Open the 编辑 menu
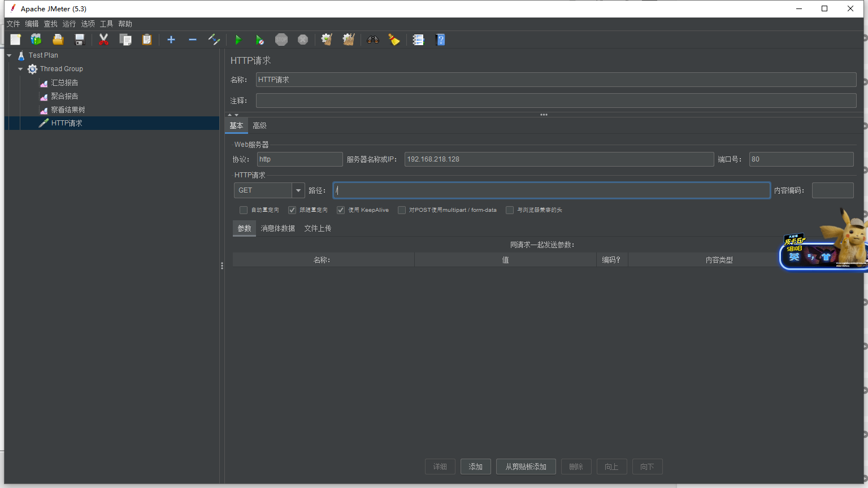The width and height of the screenshot is (868, 488). [x=32, y=24]
